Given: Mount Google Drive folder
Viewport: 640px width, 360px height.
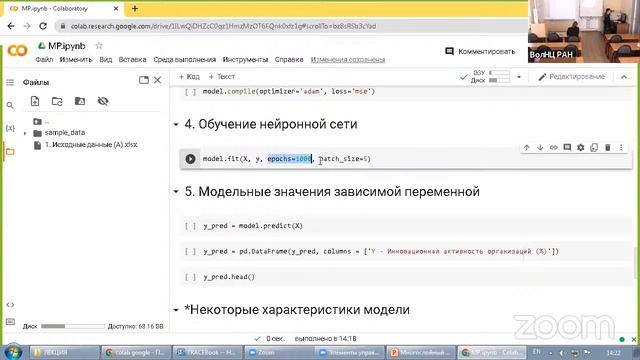Looking at the screenshot, I should [x=80, y=101].
